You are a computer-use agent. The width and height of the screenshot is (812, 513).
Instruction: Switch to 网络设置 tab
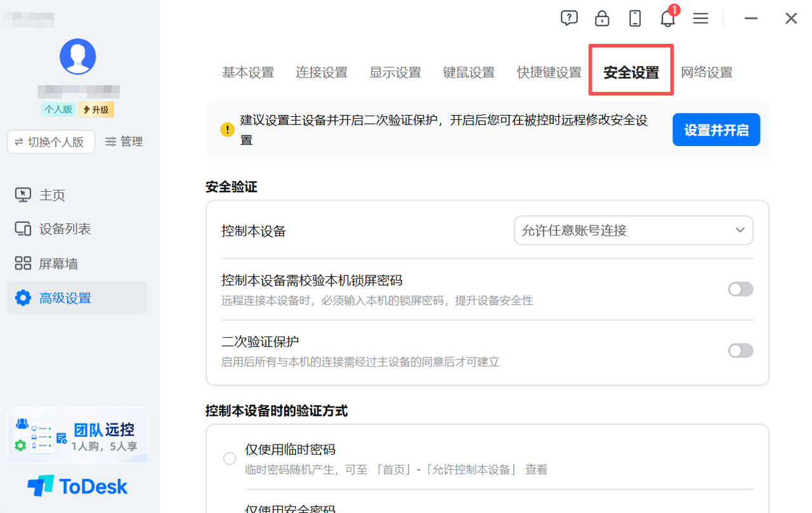pos(707,72)
